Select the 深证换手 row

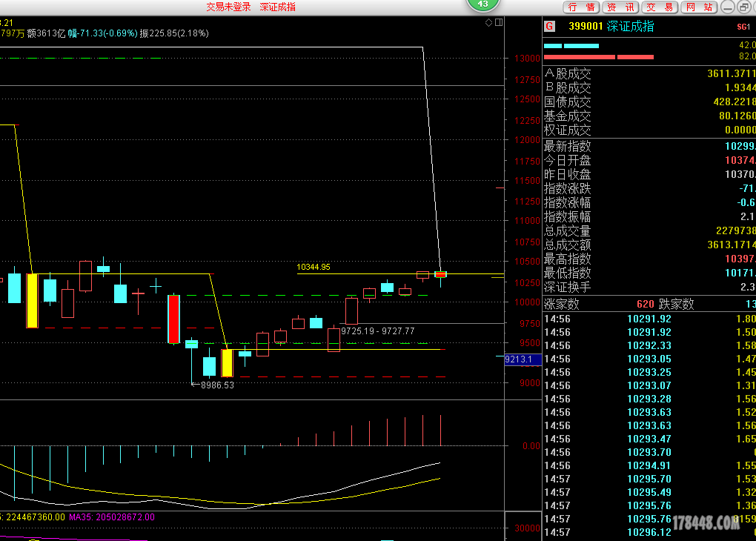pos(649,287)
